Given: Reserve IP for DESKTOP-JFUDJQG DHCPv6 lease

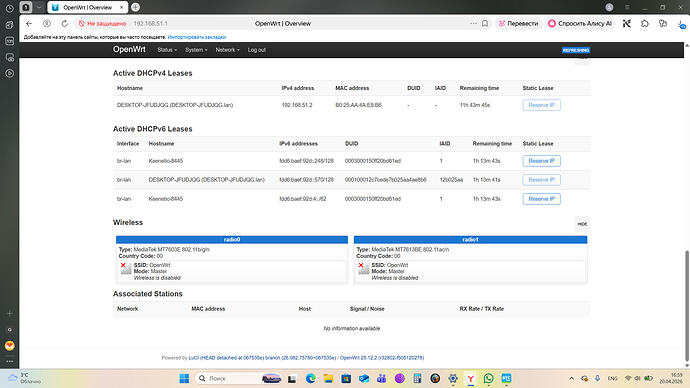Looking at the screenshot, I should [541, 180].
